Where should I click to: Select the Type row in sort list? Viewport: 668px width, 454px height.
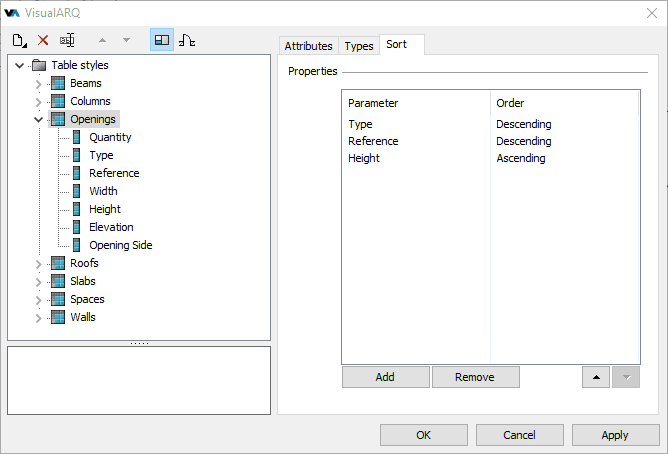(491, 124)
